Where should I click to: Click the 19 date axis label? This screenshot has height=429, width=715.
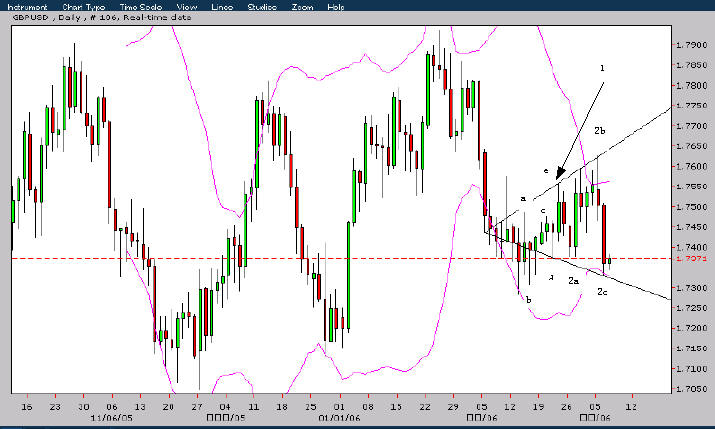pos(538,407)
